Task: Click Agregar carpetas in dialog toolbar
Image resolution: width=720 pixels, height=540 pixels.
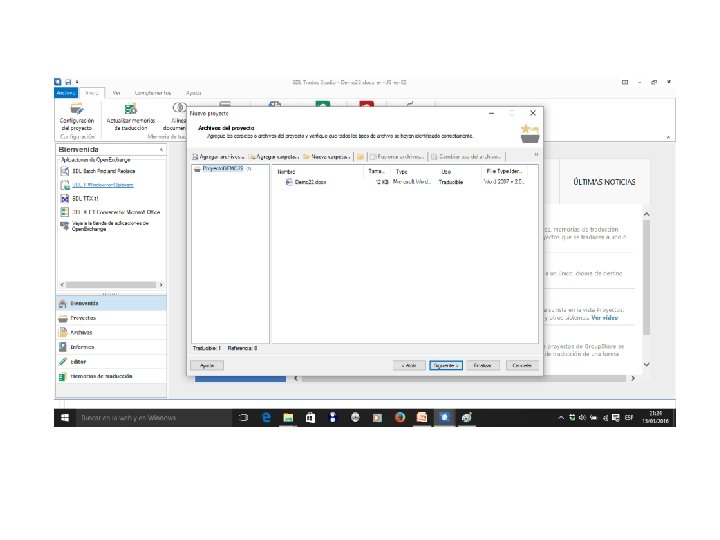Action: pos(274,157)
